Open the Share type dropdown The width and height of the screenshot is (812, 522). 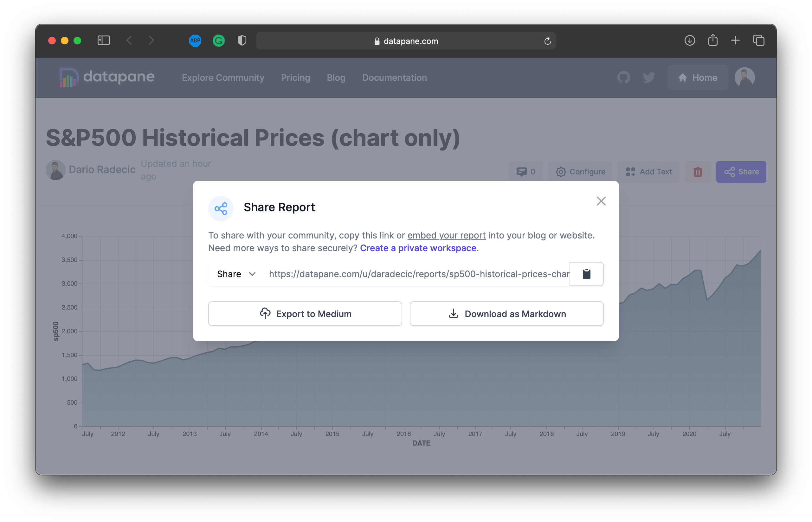236,274
